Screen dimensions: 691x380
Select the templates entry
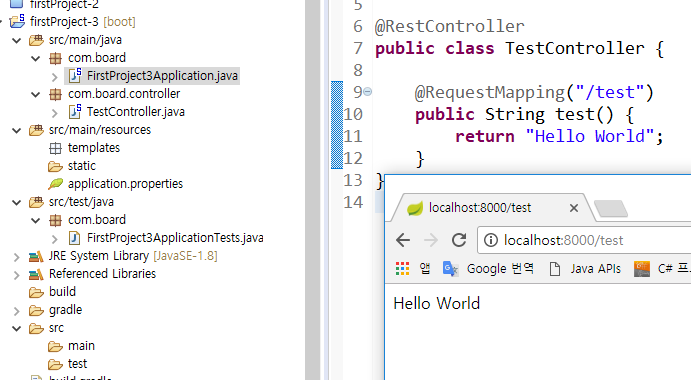click(94, 148)
